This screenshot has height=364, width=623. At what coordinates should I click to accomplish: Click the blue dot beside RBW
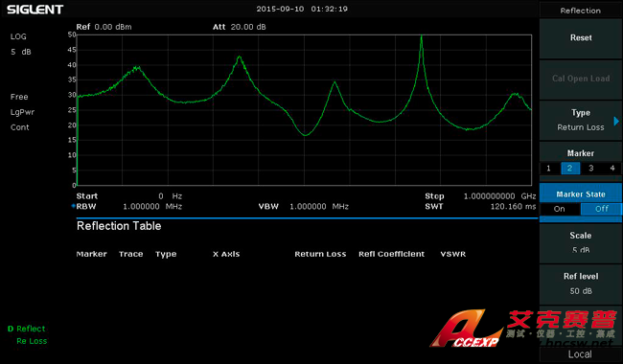(x=73, y=206)
